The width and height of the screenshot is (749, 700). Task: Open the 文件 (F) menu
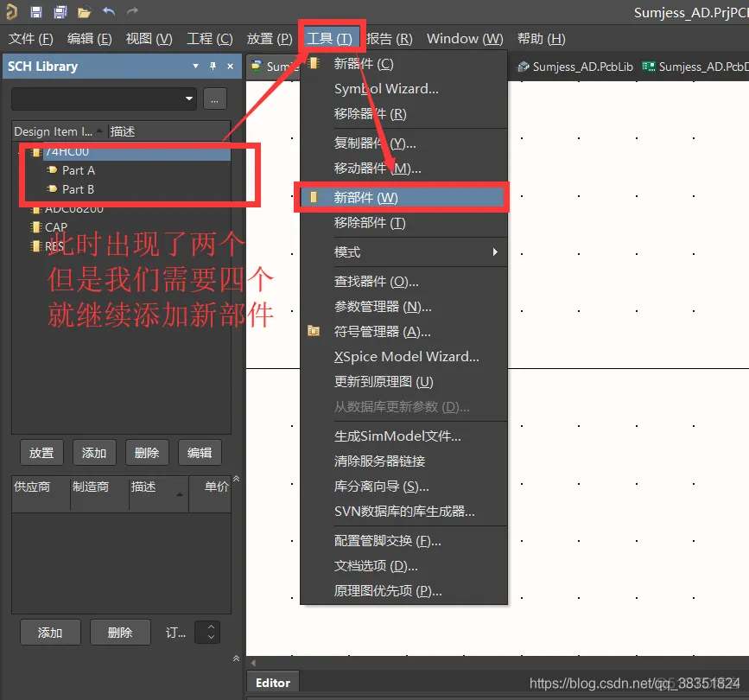(31, 39)
